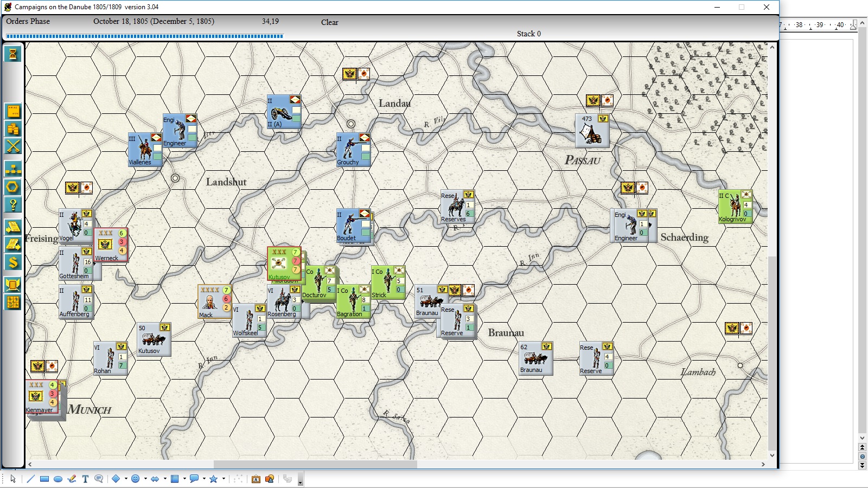Insert a Stars shape
The height and width of the screenshot is (488, 868).
click(214, 479)
